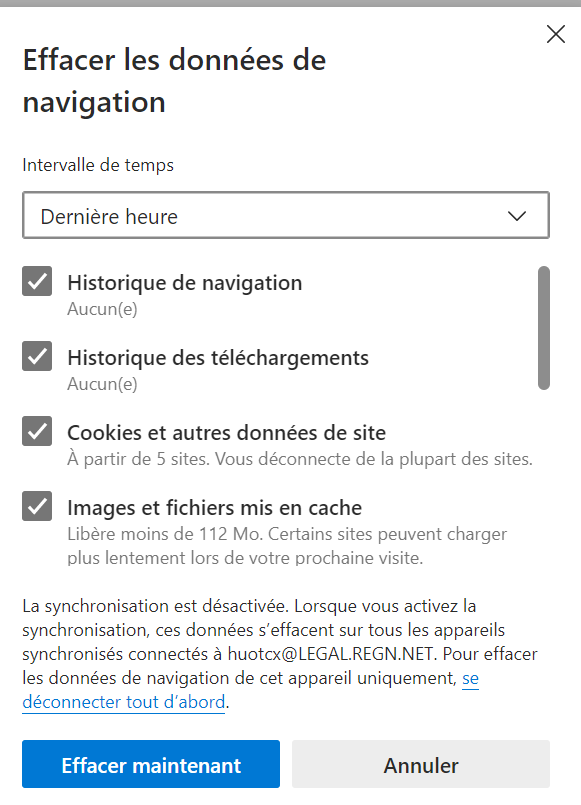581x805 pixels.
Task: Open the Intervalle de temps dropdown
Action: (286, 215)
